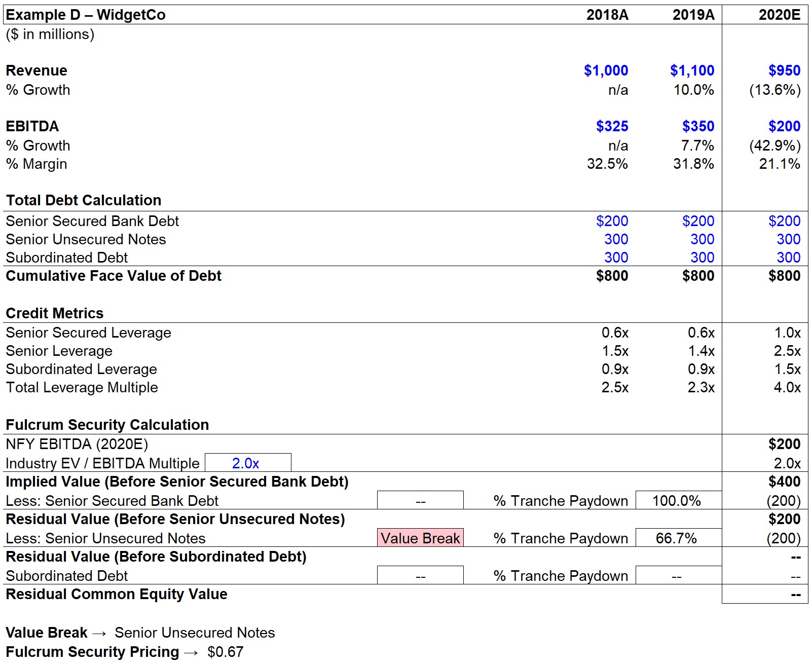Click the Credit Metrics heading
Image resolution: width=812 pixels, height=665 pixels.
[55, 313]
